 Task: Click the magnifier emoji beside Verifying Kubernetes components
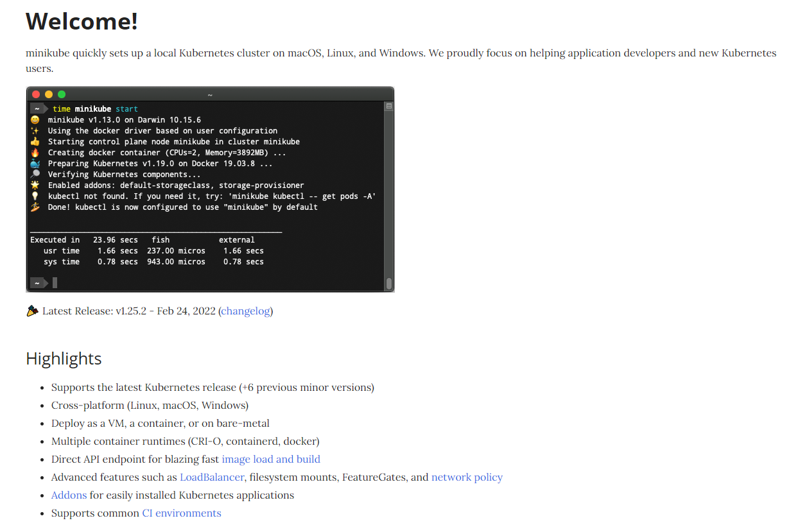click(35, 175)
